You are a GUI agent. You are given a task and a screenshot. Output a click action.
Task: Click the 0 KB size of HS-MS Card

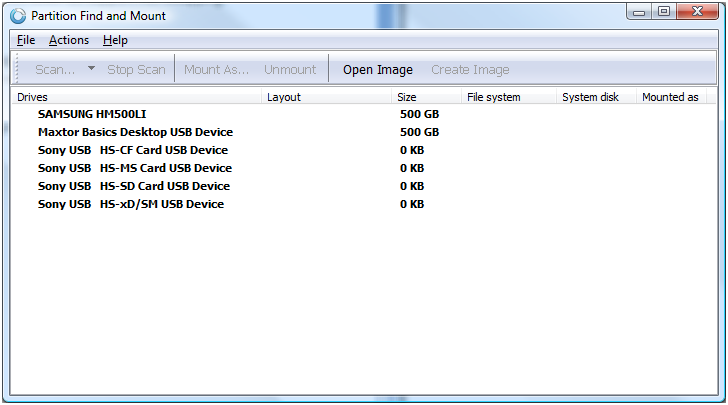412,168
